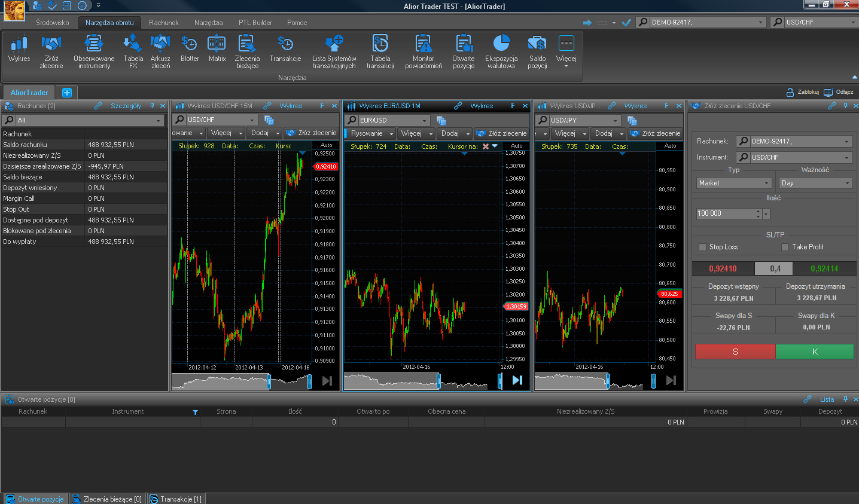Switch to Zlecenia bieżące [0] bottom tab
The width and height of the screenshot is (859, 504).
pyautogui.click(x=107, y=499)
